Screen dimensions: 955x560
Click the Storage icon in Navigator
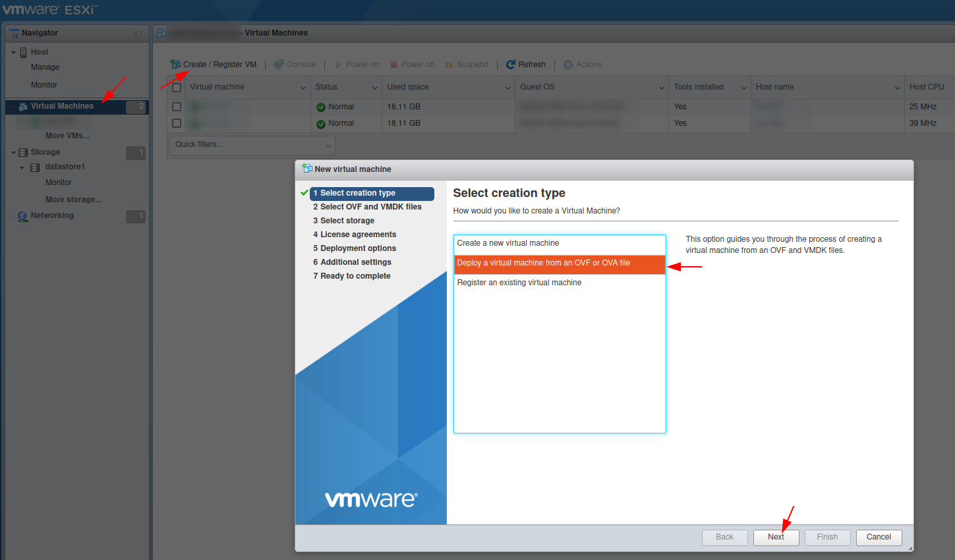(x=23, y=152)
